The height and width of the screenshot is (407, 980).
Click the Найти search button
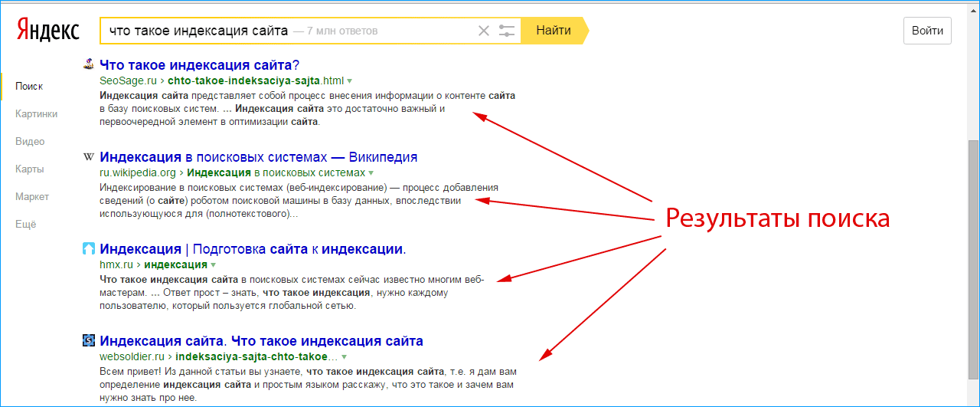coord(554,31)
